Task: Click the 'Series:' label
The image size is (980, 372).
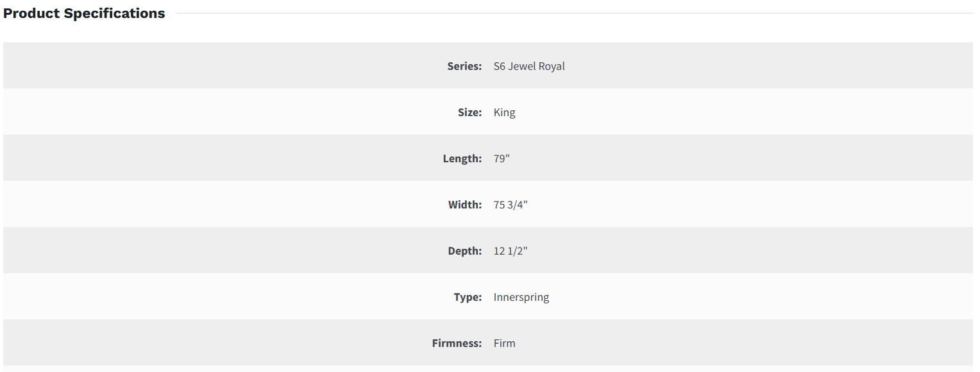Action: point(464,66)
